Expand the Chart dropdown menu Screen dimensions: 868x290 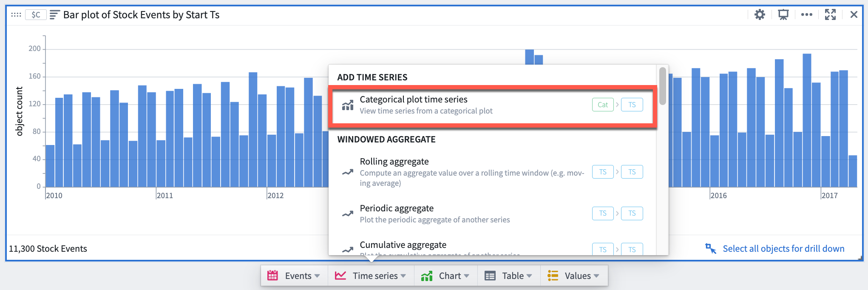446,276
